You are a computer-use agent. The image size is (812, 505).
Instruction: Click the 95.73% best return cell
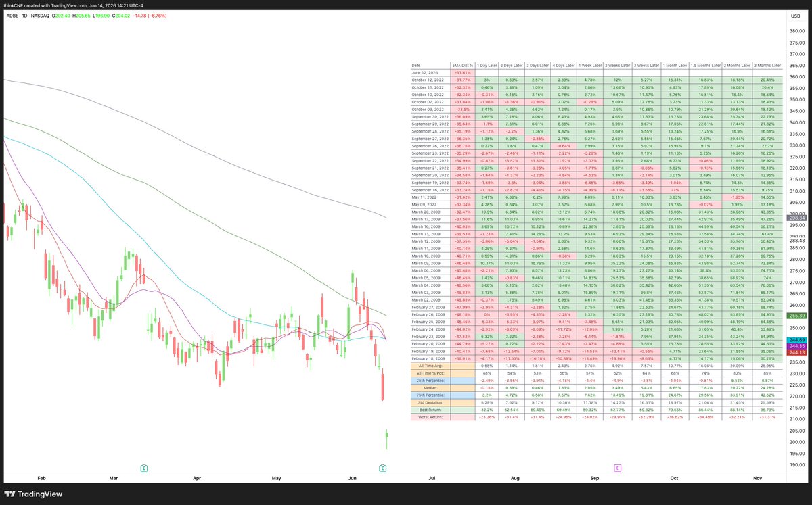(767, 410)
